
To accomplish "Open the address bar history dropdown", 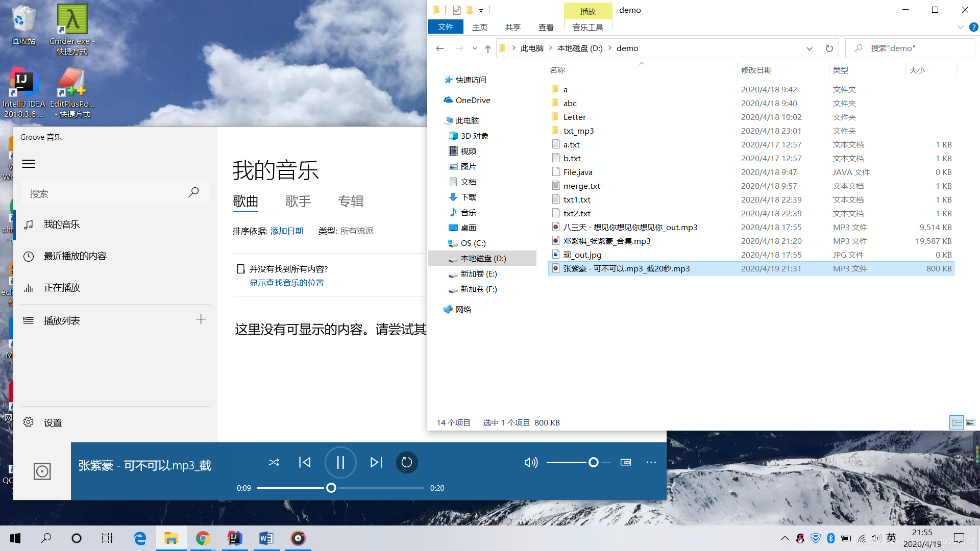I will [x=809, y=48].
